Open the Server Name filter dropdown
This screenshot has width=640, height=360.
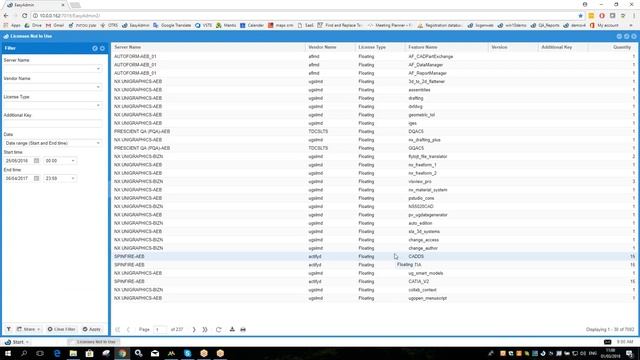(x=98, y=69)
